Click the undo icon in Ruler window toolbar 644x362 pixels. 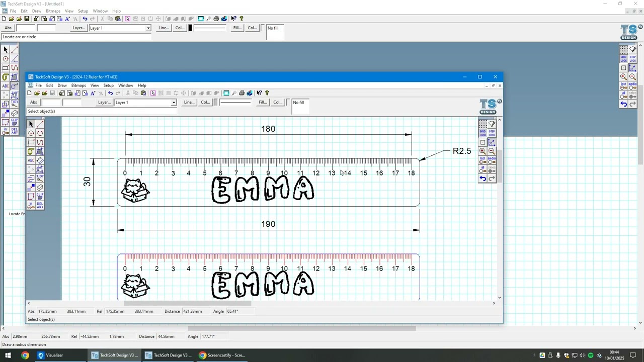pos(110,93)
